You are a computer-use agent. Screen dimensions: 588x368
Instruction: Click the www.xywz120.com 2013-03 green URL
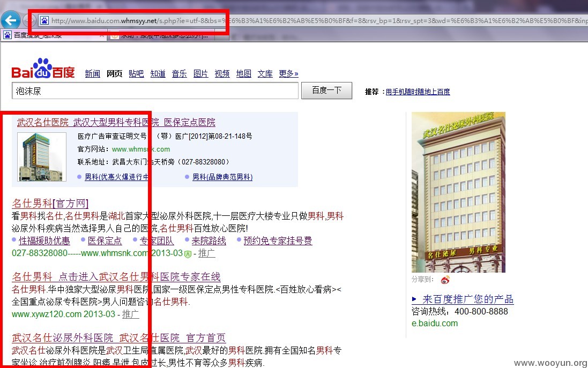coord(63,314)
